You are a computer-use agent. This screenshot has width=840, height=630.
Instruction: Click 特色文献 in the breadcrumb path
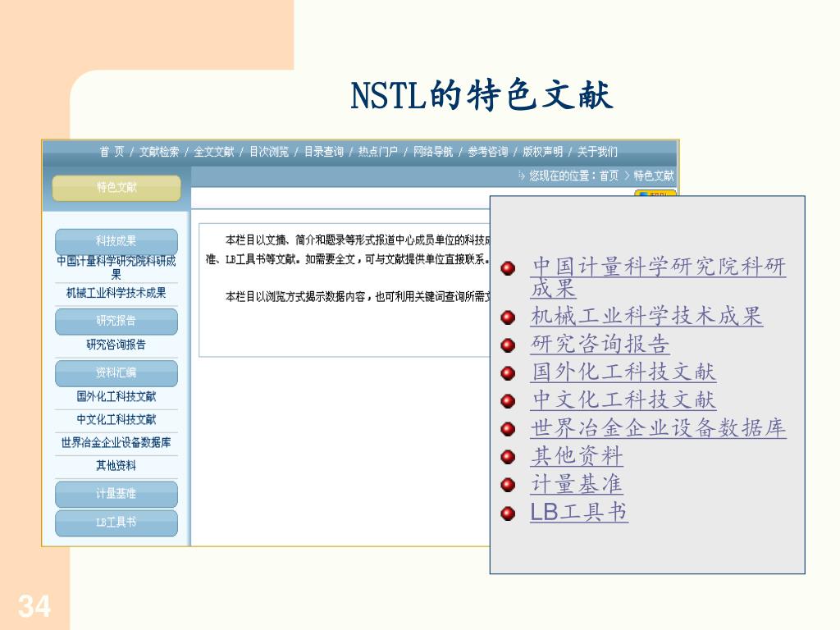654,176
